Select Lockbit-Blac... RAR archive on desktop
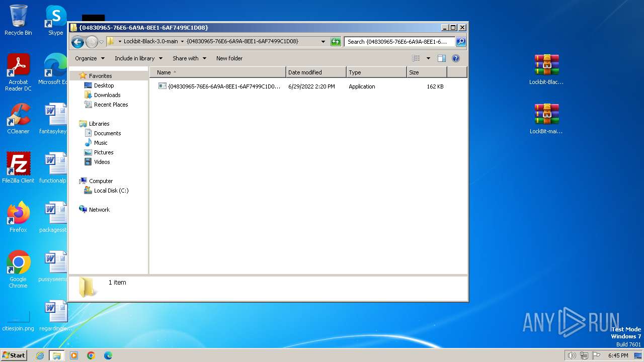This screenshot has width=644, height=362. pos(546,69)
